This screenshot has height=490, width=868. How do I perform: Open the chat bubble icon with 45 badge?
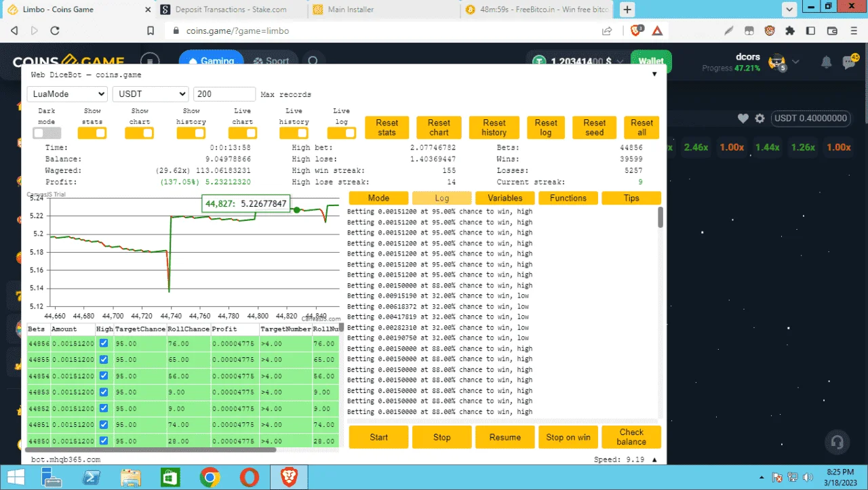click(849, 62)
